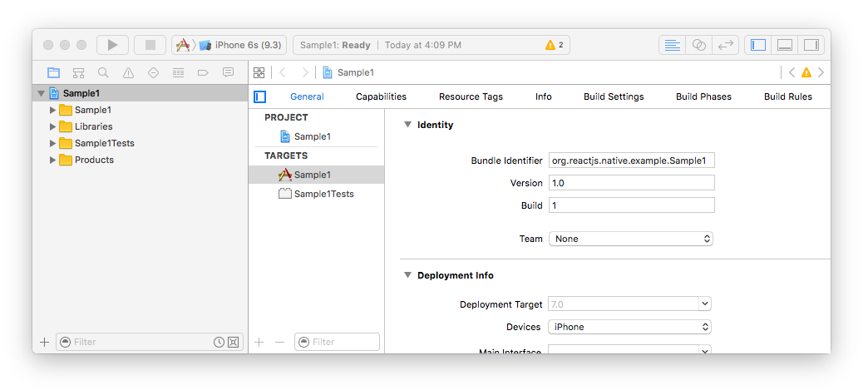Switch to the Resource Tags tab
The width and height of the screenshot is (868, 390).
(471, 96)
